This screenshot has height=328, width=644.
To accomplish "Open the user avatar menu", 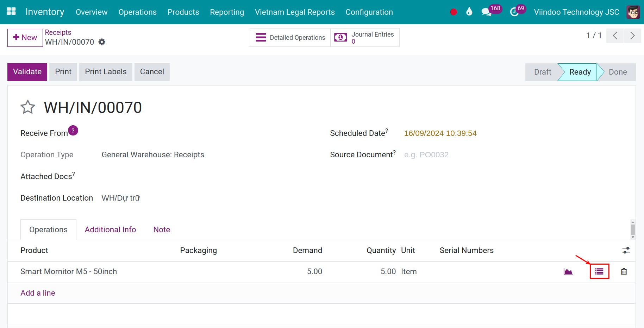I will [633, 12].
